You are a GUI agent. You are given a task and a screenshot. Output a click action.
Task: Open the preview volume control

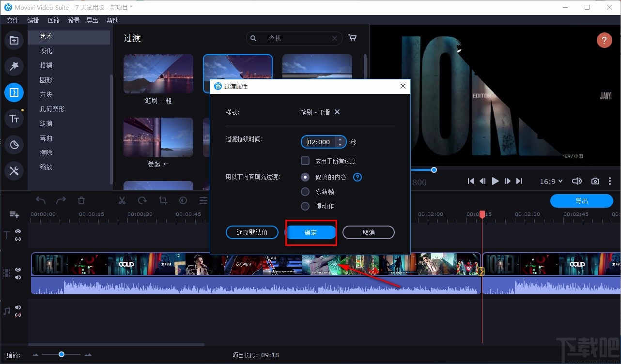(x=576, y=181)
